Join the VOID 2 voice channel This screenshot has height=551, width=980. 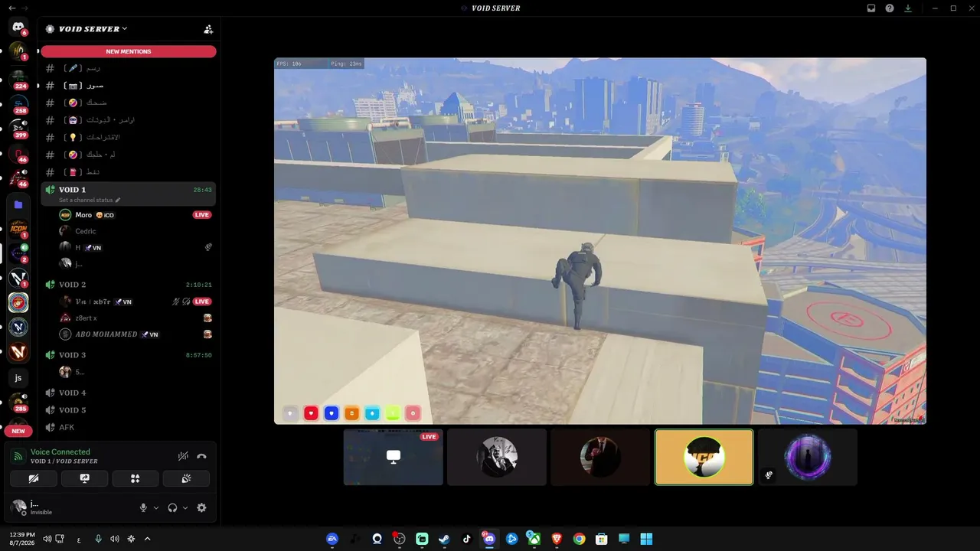tap(129, 285)
